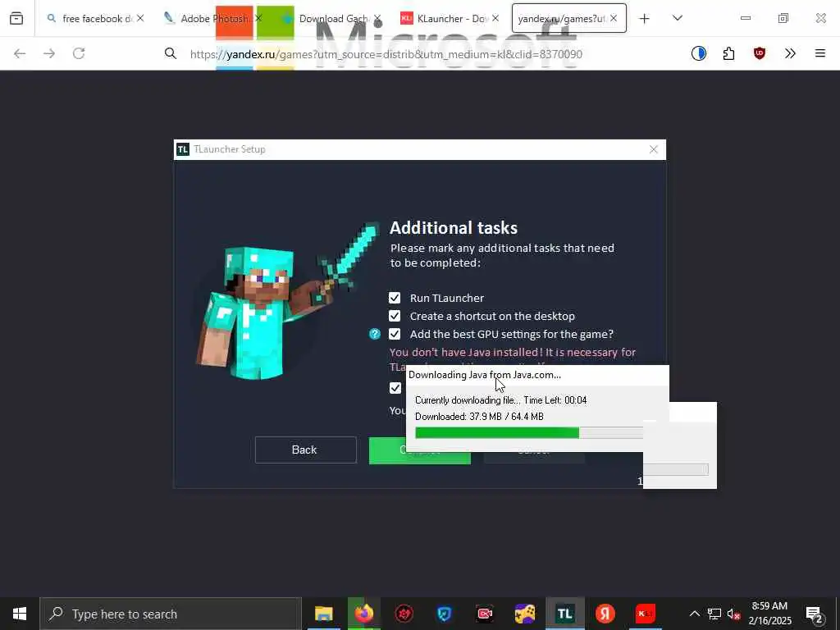The height and width of the screenshot is (630, 840).
Task: Uncheck the Run TLauncher checkbox
Action: click(395, 298)
